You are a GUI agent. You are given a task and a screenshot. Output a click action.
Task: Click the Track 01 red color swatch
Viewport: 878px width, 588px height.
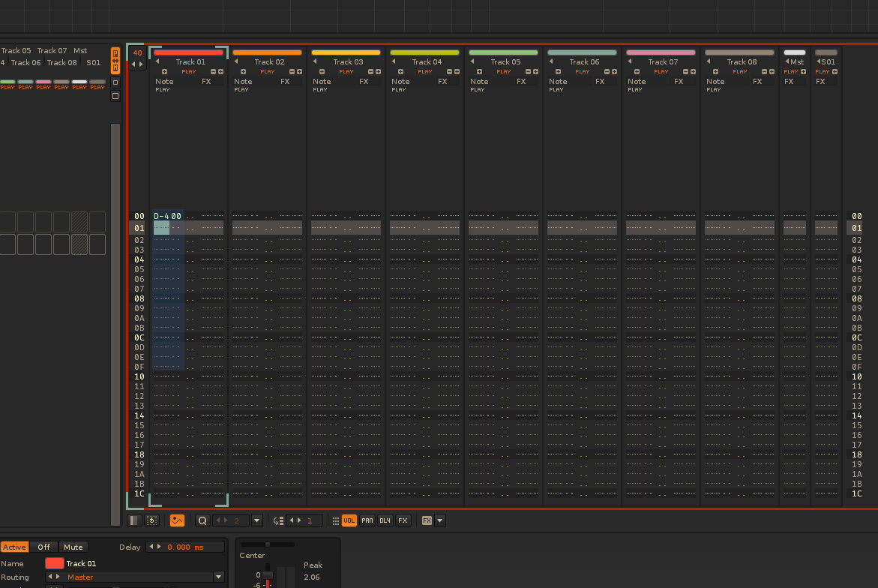click(54, 563)
